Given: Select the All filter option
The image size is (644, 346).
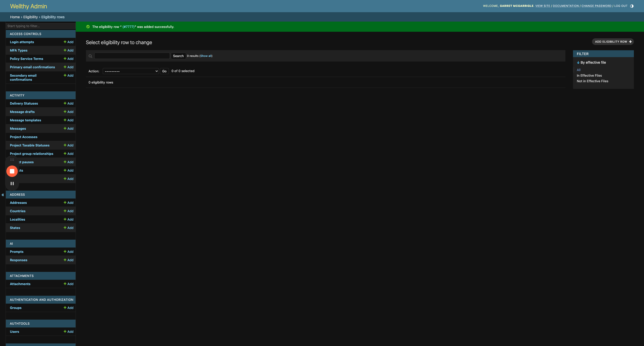Looking at the screenshot, I should tap(579, 70).
